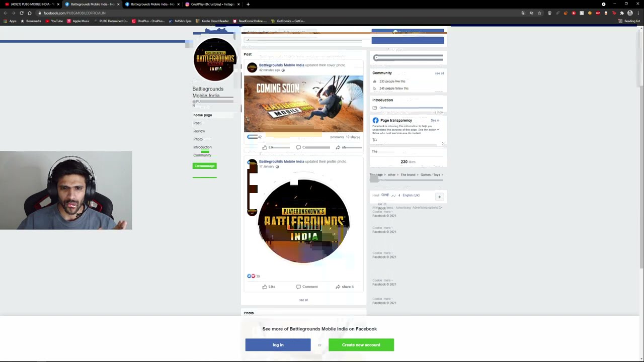The image size is (644, 362).
Task: Click 'see all' below the posts
Action: click(x=303, y=300)
